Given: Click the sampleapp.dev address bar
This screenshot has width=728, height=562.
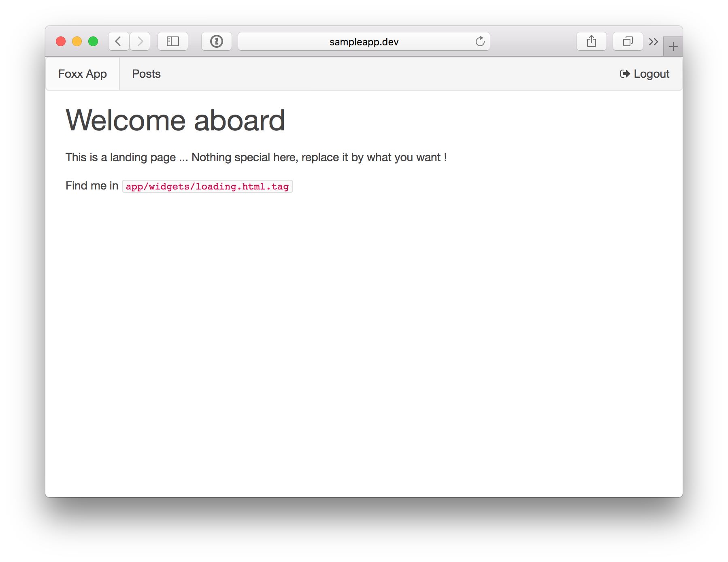Looking at the screenshot, I should click(x=363, y=42).
